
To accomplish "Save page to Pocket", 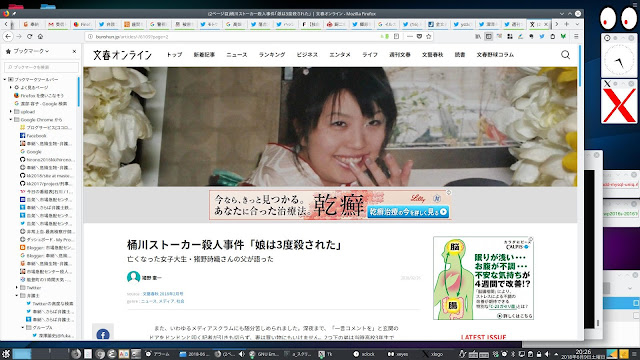I will click(x=419, y=36).
